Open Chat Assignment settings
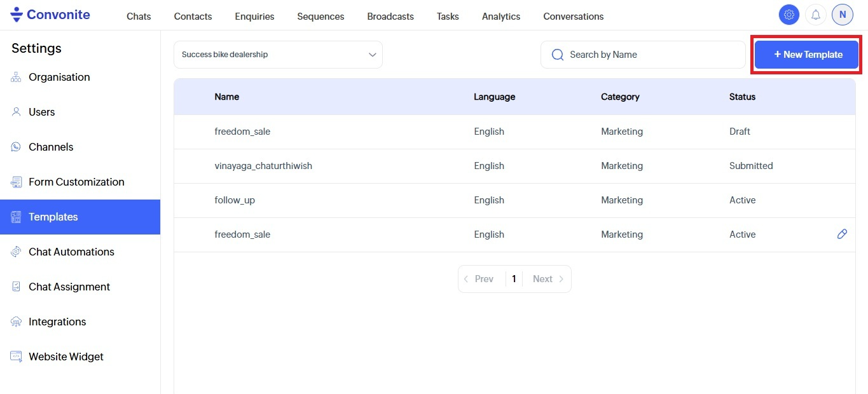Screen dimensions: 868x394 [69, 287]
